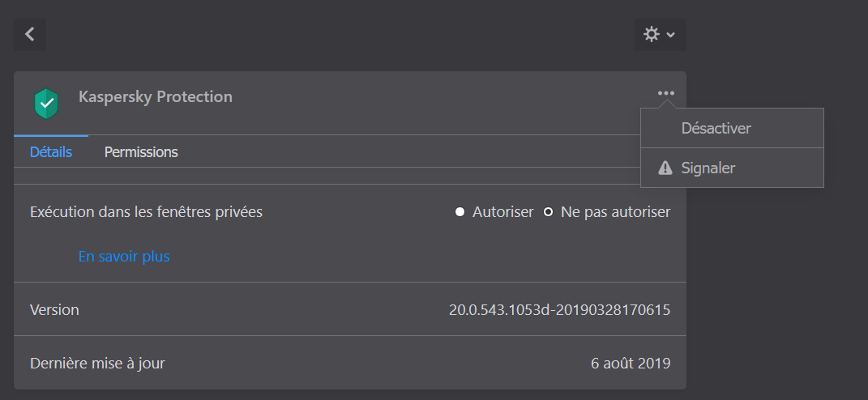
Task: Click the Kaspersky Protection extension title
Action: 156,96
